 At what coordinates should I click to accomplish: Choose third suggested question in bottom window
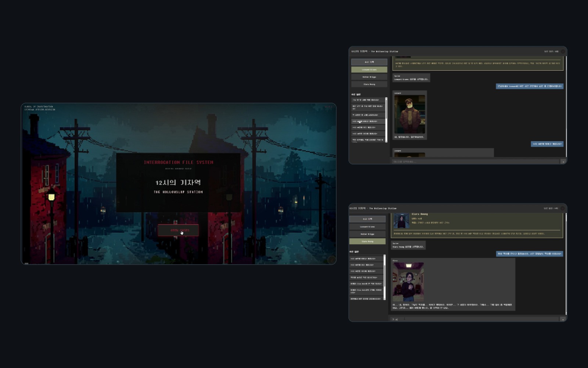point(366,271)
